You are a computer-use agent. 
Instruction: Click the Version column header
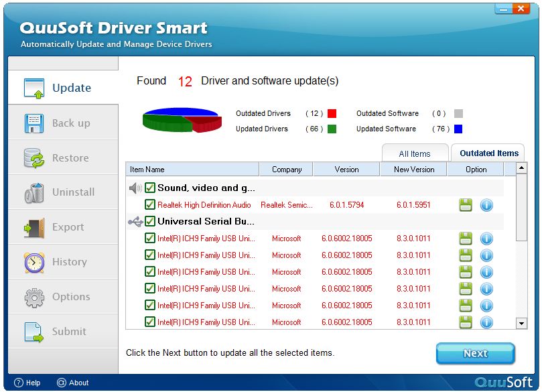(x=346, y=170)
